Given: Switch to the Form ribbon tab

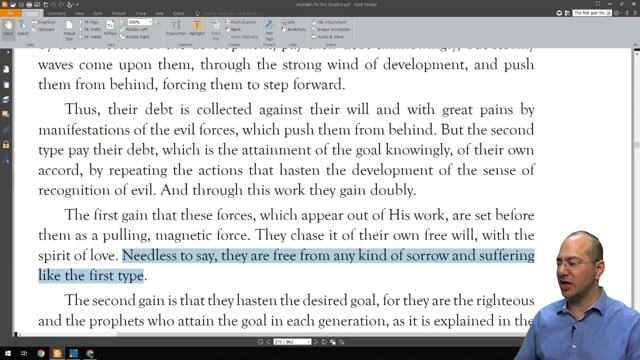Looking at the screenshot, I should pos(98,13).
